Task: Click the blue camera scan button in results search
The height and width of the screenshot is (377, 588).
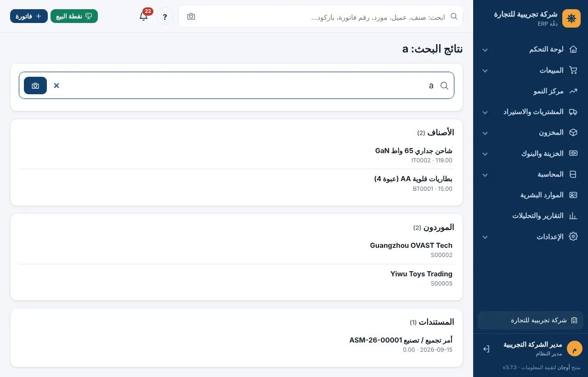Action: [x=35, y=86]
